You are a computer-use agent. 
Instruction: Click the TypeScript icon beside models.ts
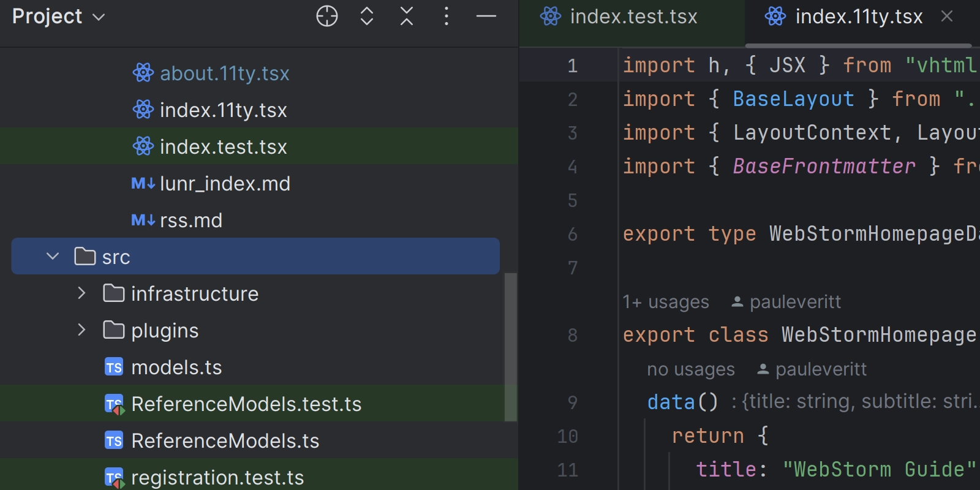[114, 367]
